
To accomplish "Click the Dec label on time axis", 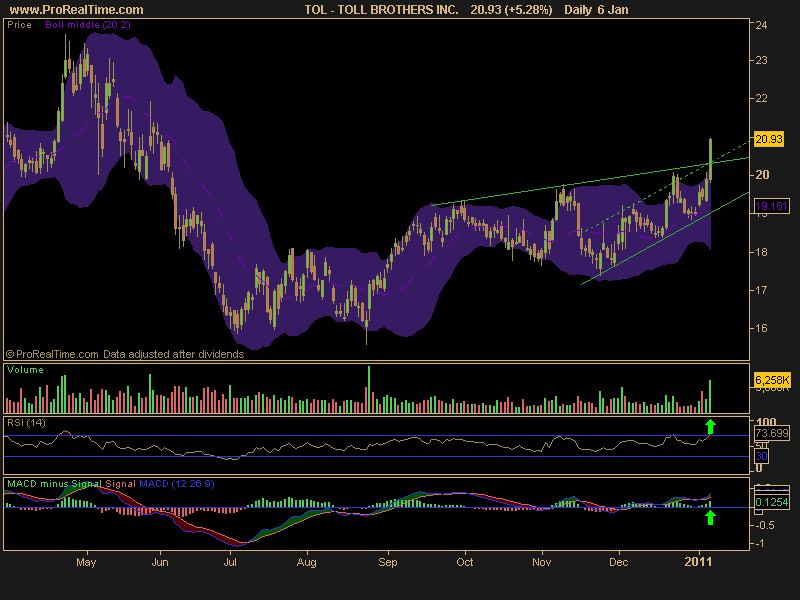I will [x=618, y=562].
